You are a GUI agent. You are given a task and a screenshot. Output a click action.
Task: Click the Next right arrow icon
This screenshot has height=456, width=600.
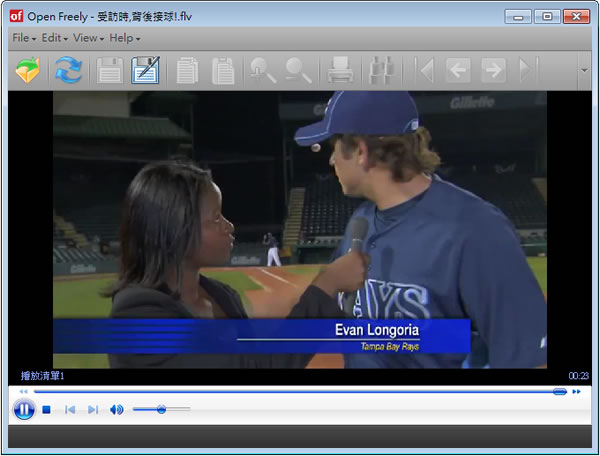point(493,70)
